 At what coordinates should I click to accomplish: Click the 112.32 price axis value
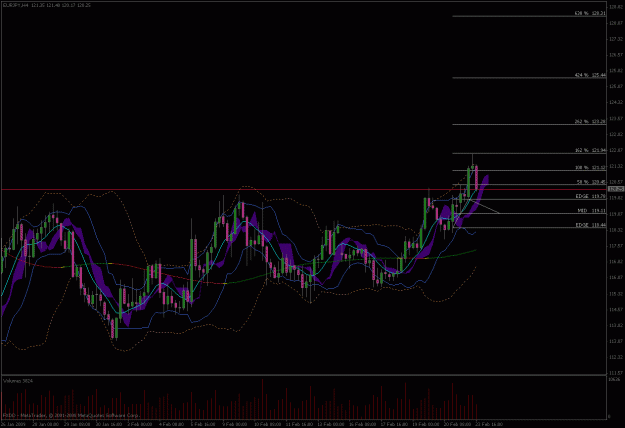pos(616,357)
